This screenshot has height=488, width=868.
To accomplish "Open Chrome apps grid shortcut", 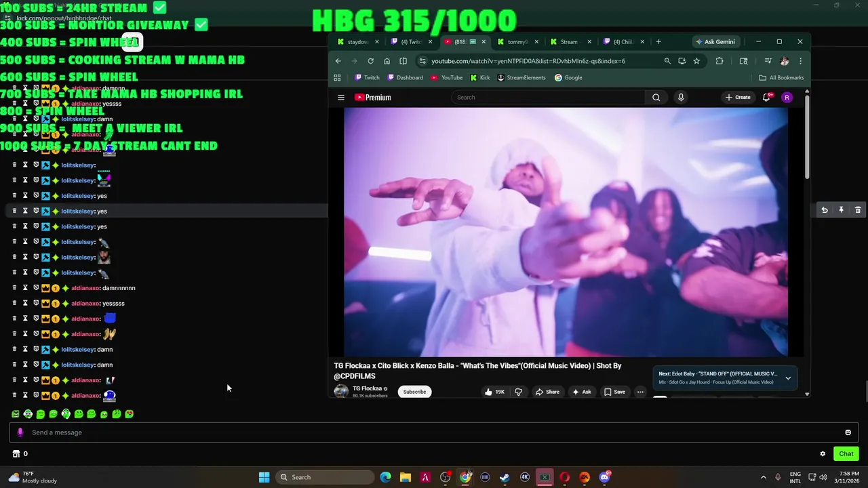I will [x=337, y=78].
